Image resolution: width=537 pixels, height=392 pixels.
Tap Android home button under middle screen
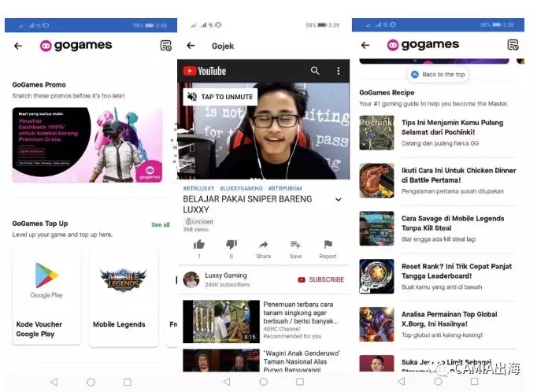263,382
